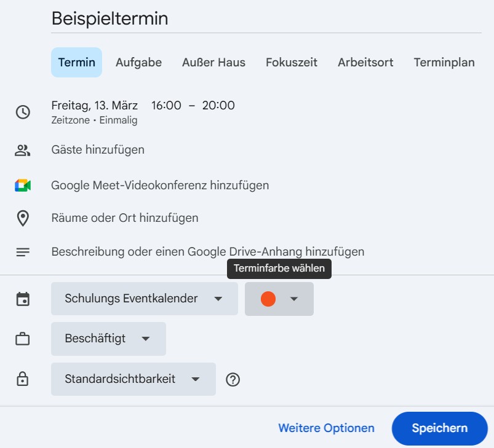Click the lock visibility icon
This screenshot has width=494, height=448.
(x=23, y=379)
